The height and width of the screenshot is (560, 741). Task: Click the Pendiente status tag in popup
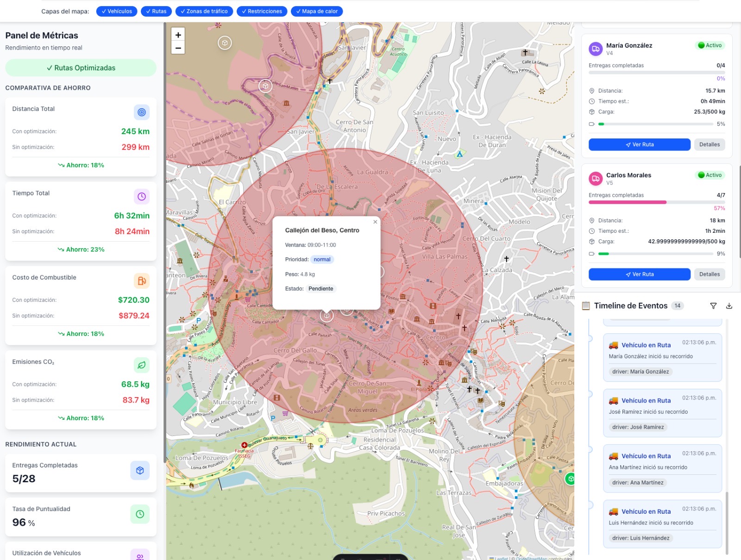(x=321, y=288)
